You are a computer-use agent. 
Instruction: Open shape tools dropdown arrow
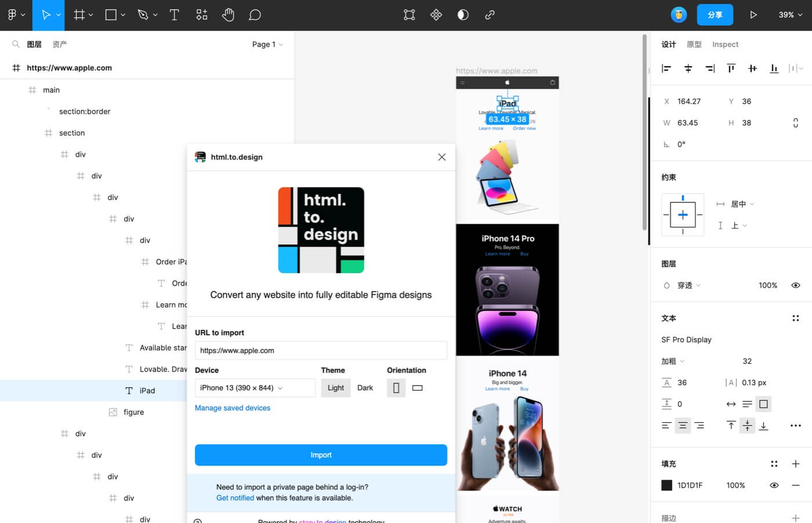click(123, 15)
